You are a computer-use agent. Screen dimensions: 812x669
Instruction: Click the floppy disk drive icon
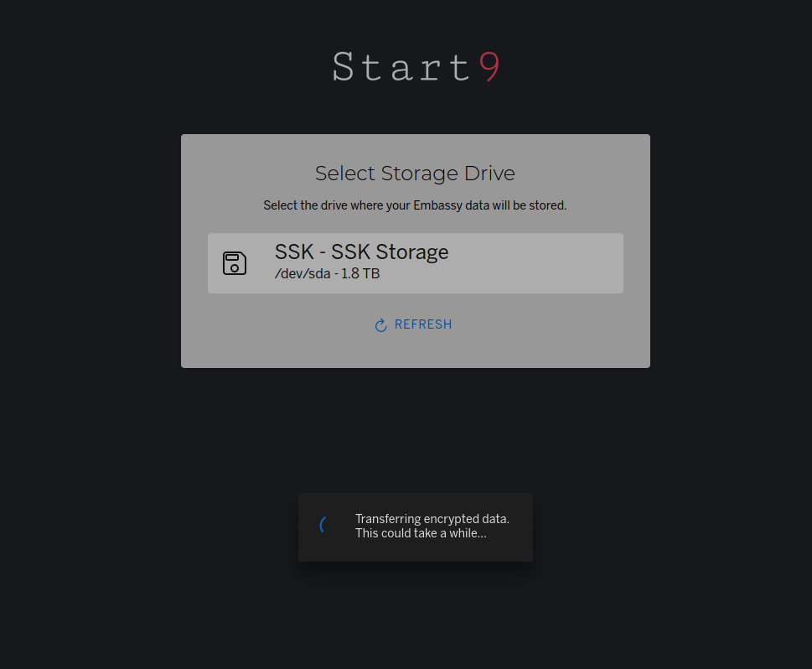point(235,263)
